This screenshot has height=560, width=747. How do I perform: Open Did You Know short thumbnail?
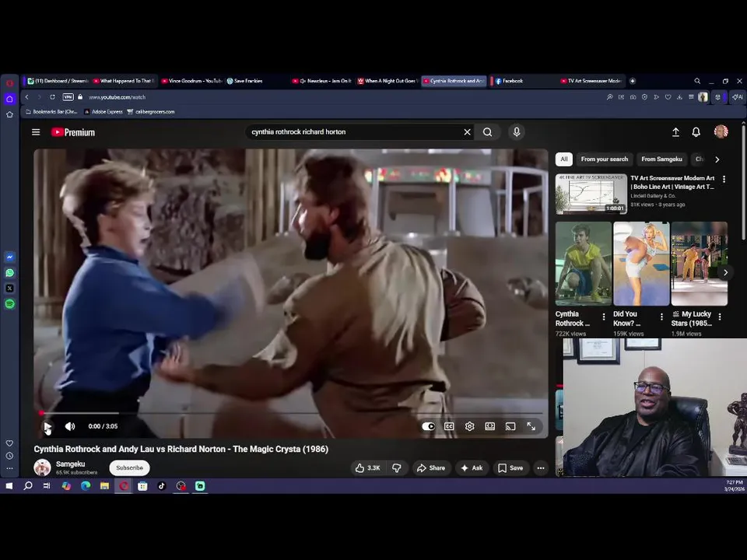tap(641, 264)
